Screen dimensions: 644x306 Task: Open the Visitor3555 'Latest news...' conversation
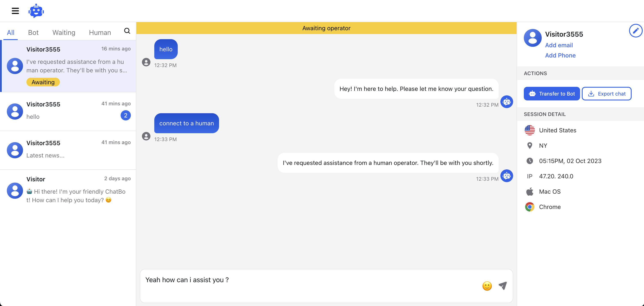pyautogui.click(x=68, y=150)
